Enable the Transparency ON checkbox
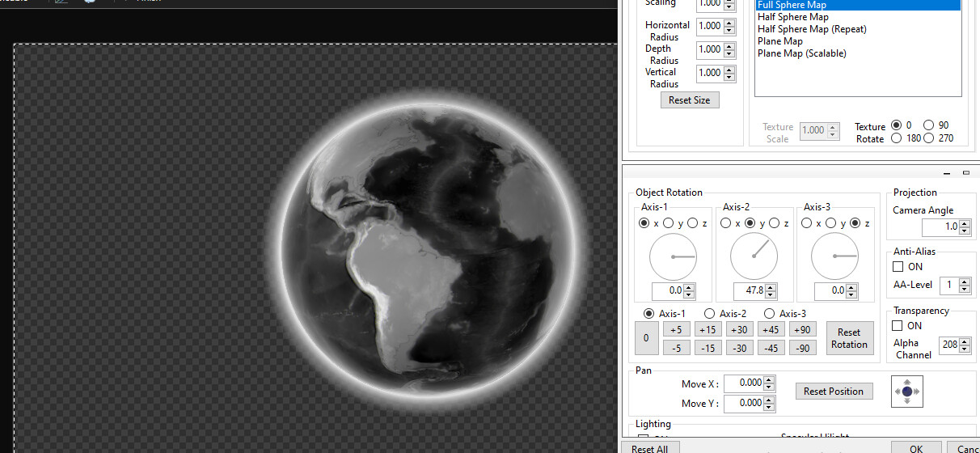The height and width of the screenshot is (453, 980). tap(898, 326)
